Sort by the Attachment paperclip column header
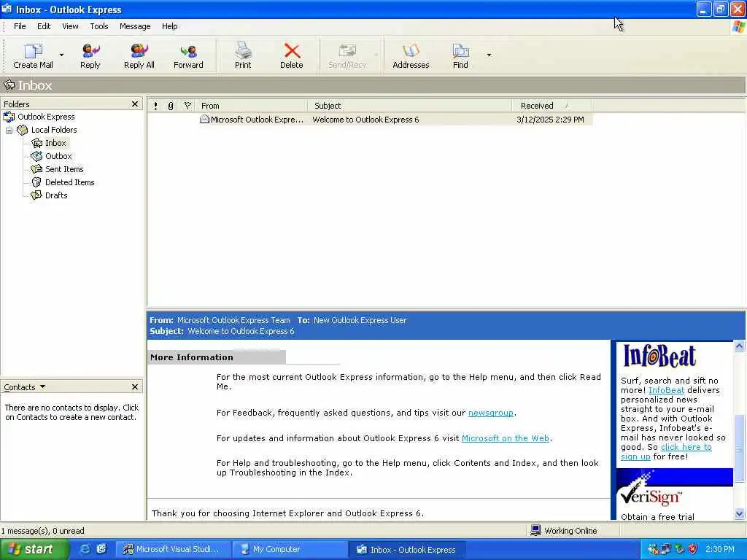 pos(171,106)
